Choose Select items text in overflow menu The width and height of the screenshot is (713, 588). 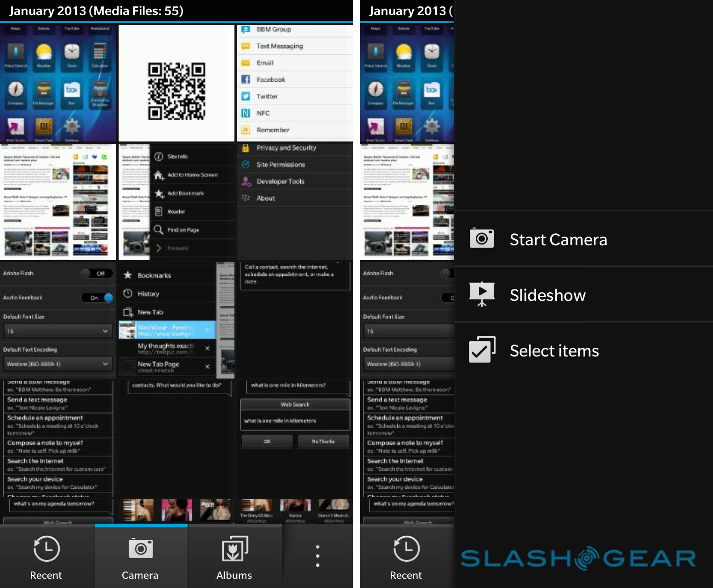554,351
